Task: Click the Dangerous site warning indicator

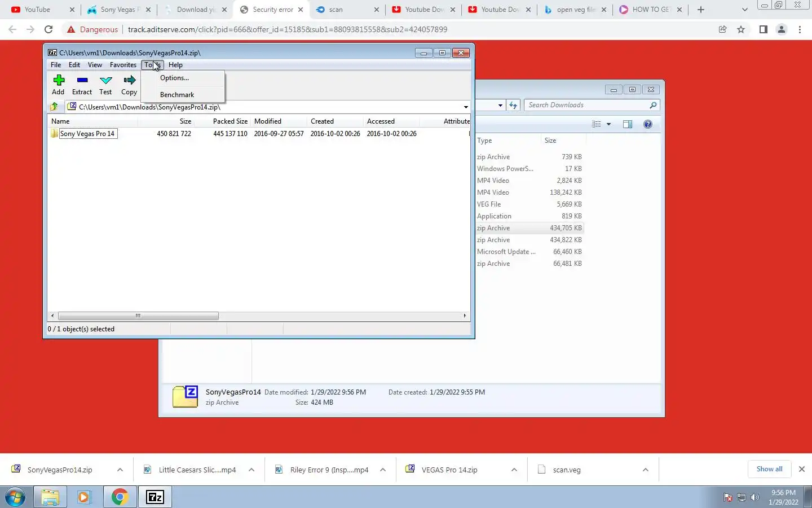Action: pyautogui.click(x=92, y=29)
